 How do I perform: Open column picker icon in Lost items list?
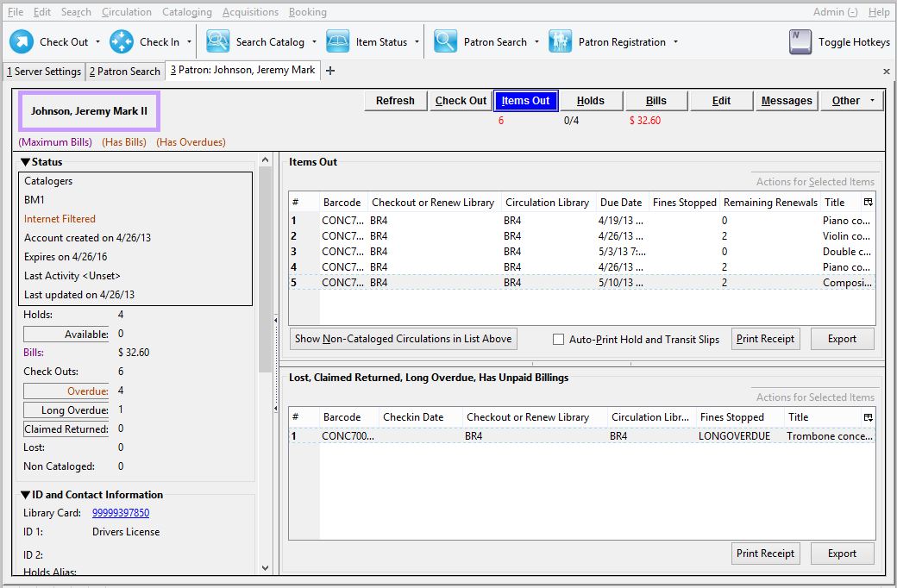[x=868, y=417]
